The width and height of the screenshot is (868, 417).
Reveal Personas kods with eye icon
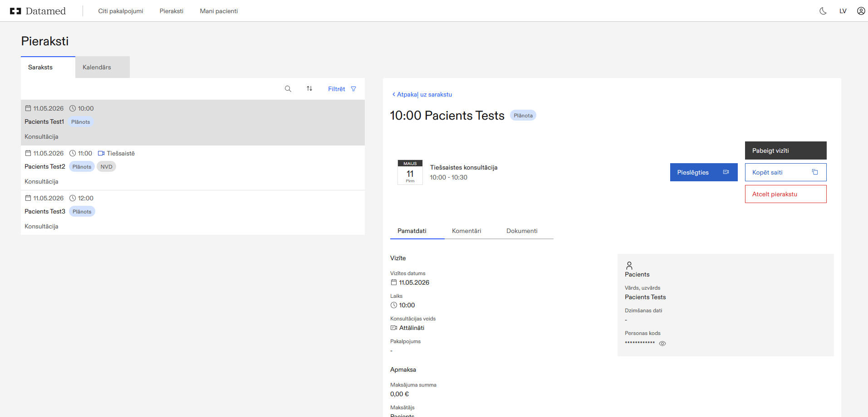(662, 344)
